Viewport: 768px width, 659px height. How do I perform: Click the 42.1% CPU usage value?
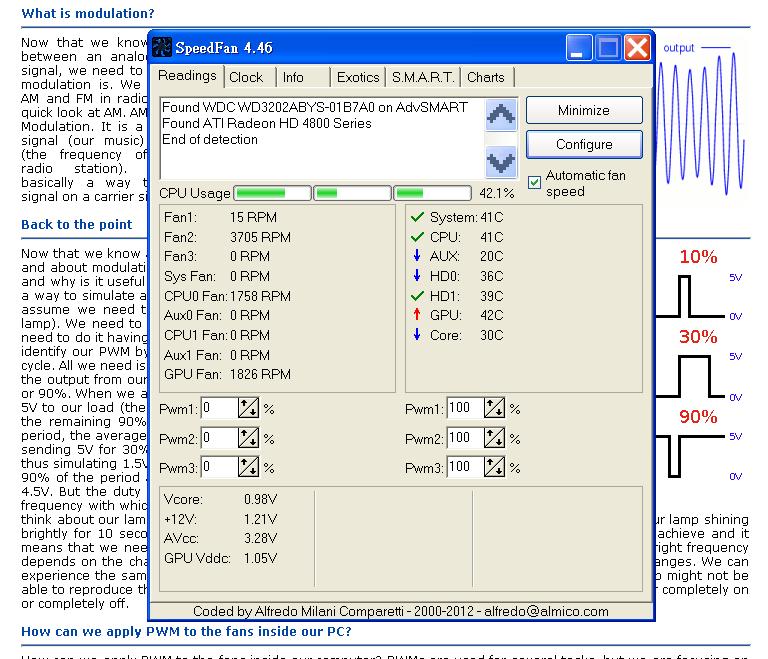pyautogui.click(x=497, y=194)
